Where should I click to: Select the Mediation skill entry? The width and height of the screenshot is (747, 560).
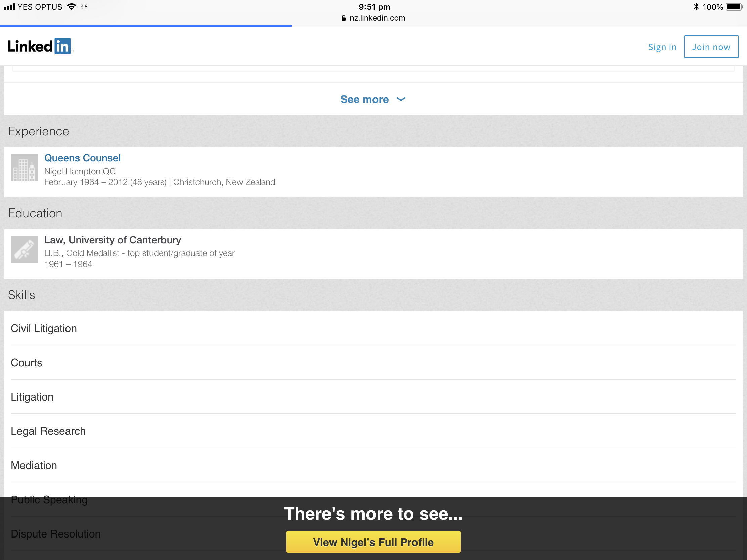34,465
